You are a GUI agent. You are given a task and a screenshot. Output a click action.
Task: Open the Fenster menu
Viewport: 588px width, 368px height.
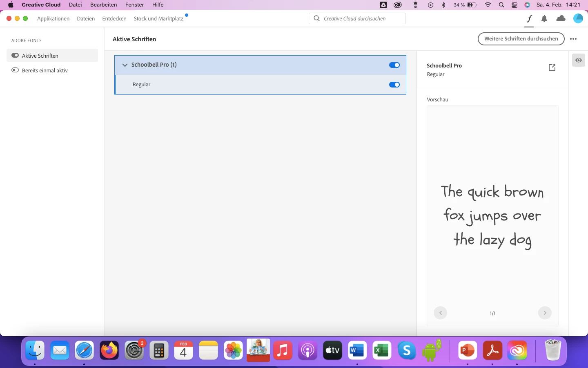135,5
